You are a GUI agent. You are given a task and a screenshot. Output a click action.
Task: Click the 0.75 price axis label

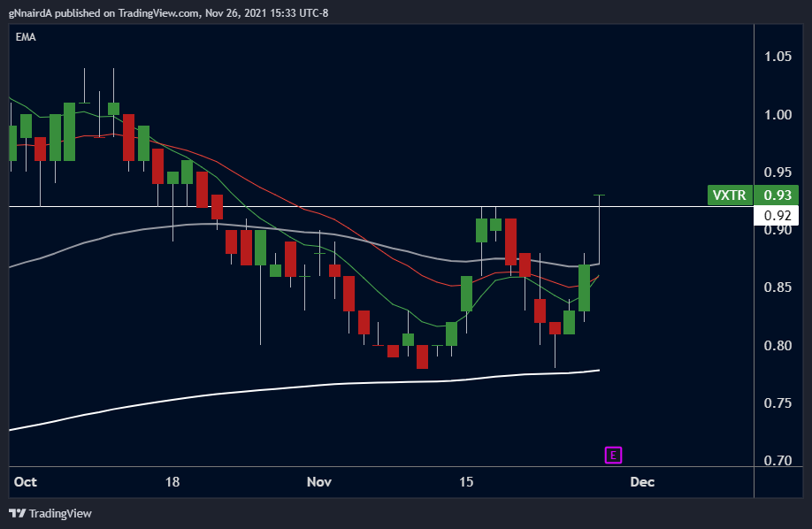pyautogui.click(x=778, y=402)
